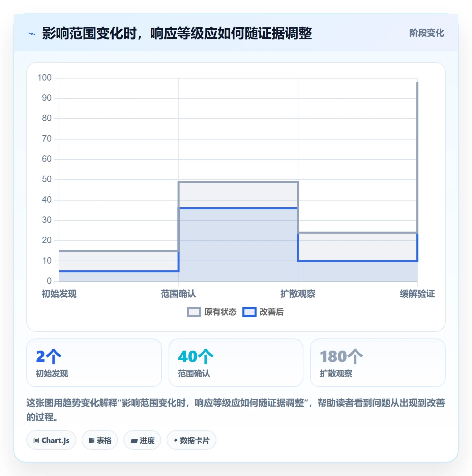Click the 初始发现 x-axis label
This screenshot has height=476, width=472.
click(59, 294)
